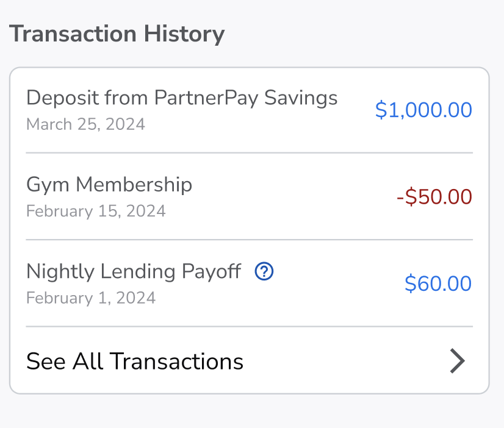
Task: Click the help icon beside Nightly Lending Payoff
Action: [x=264, y=271]
